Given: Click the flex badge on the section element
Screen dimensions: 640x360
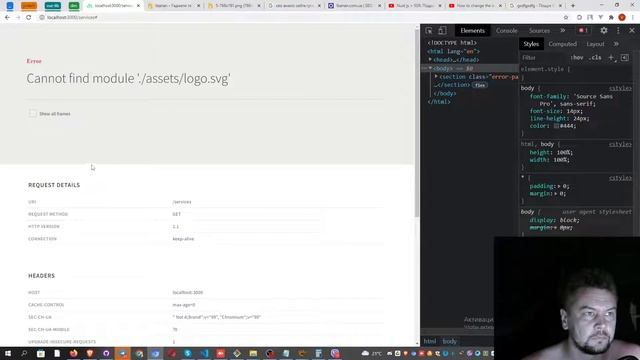Looking at the screenshot, I should tap(480, 85).
